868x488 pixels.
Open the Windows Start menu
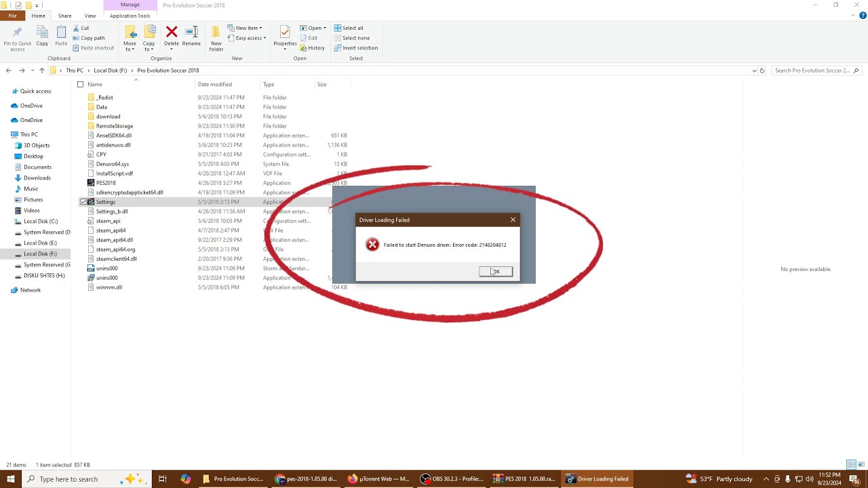(10, 479)
